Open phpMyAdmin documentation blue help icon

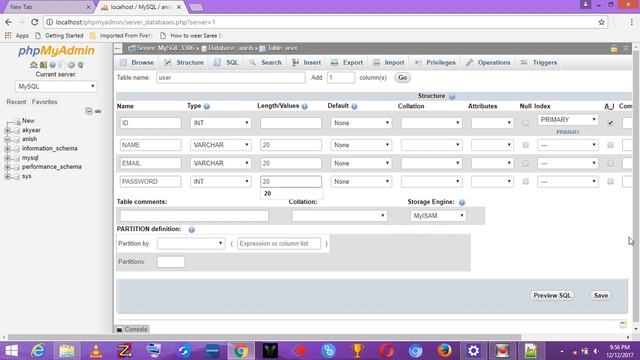[x=52, y=65]
